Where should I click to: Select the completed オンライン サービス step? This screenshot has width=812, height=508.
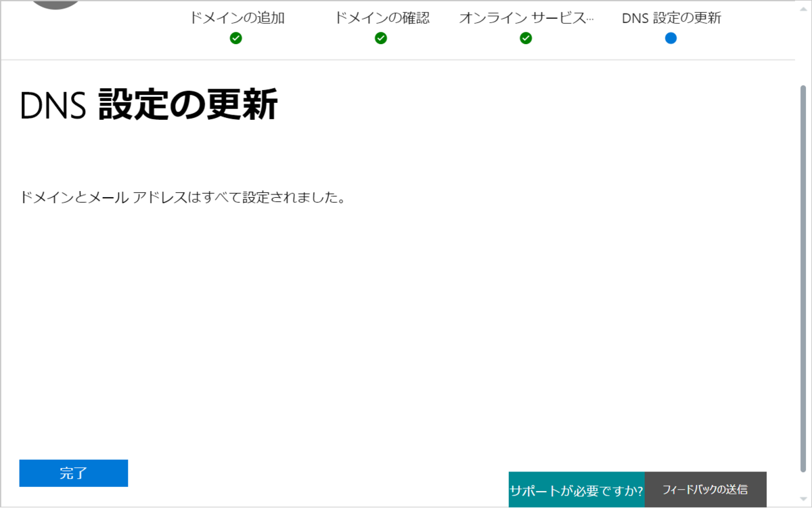pos(526,18)
